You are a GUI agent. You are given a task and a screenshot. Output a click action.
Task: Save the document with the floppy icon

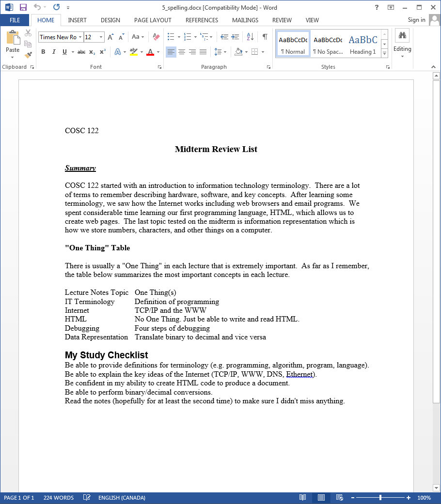(23, 7)
